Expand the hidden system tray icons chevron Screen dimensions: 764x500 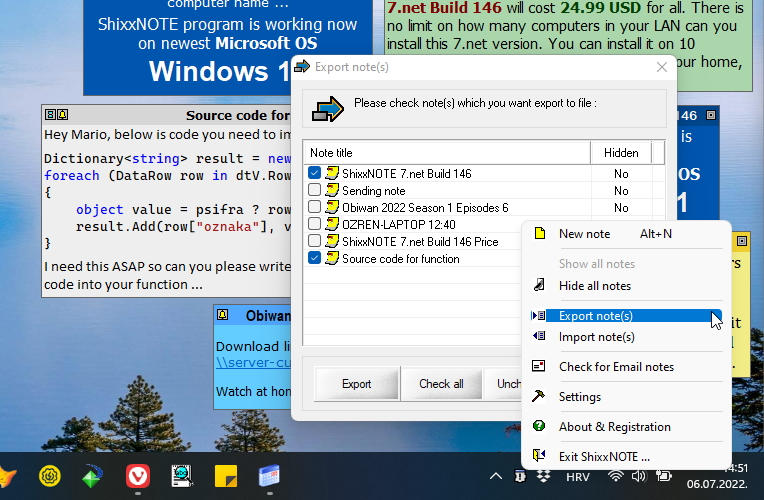(x=496, y=476)
